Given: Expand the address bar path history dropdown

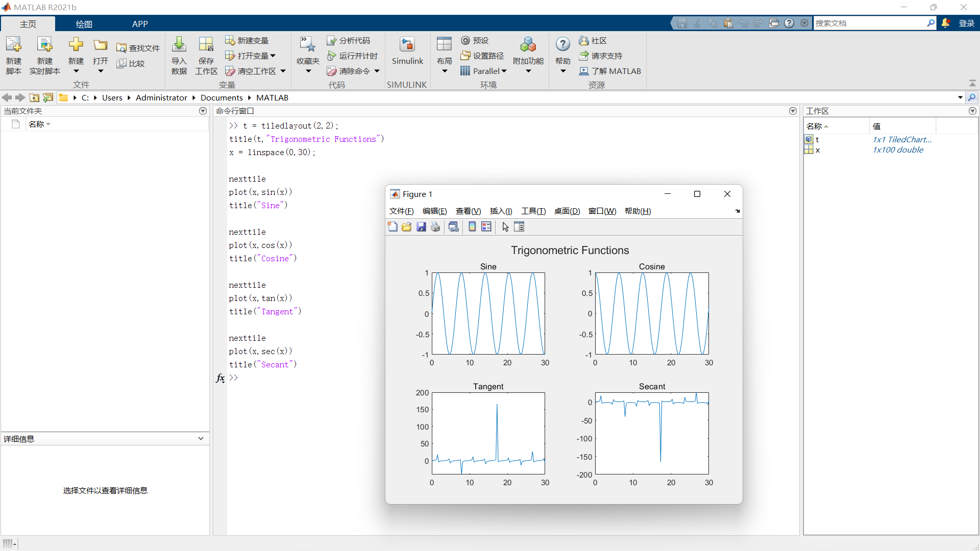Looking at the screenshot, I should point(960,97).
